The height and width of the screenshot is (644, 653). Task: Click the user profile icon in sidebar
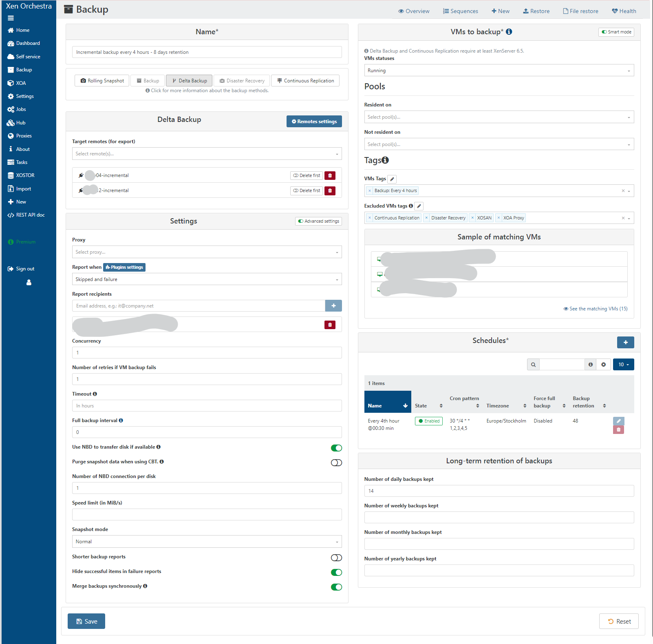(29, 282)
